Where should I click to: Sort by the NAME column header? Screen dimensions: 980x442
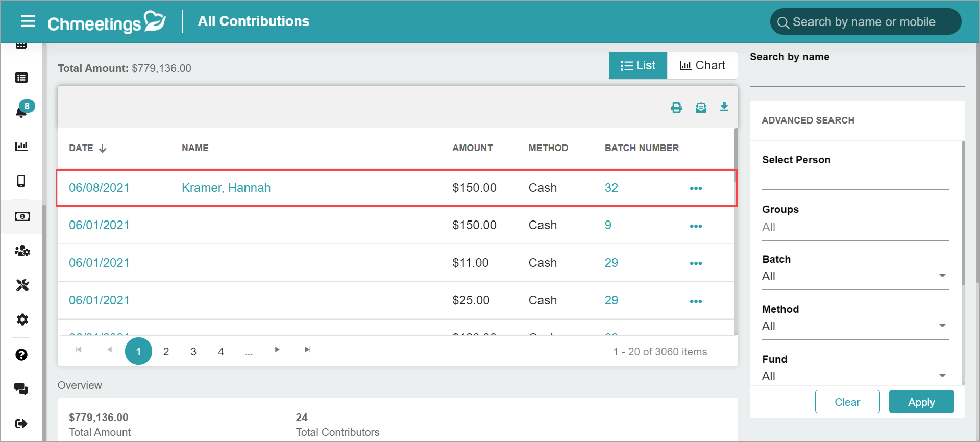[195, 148]
